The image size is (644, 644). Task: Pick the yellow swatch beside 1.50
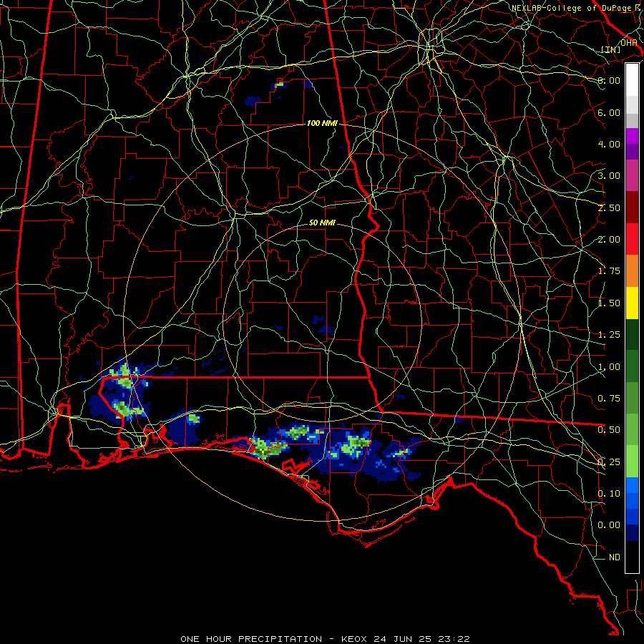click(x=632, y=303)
